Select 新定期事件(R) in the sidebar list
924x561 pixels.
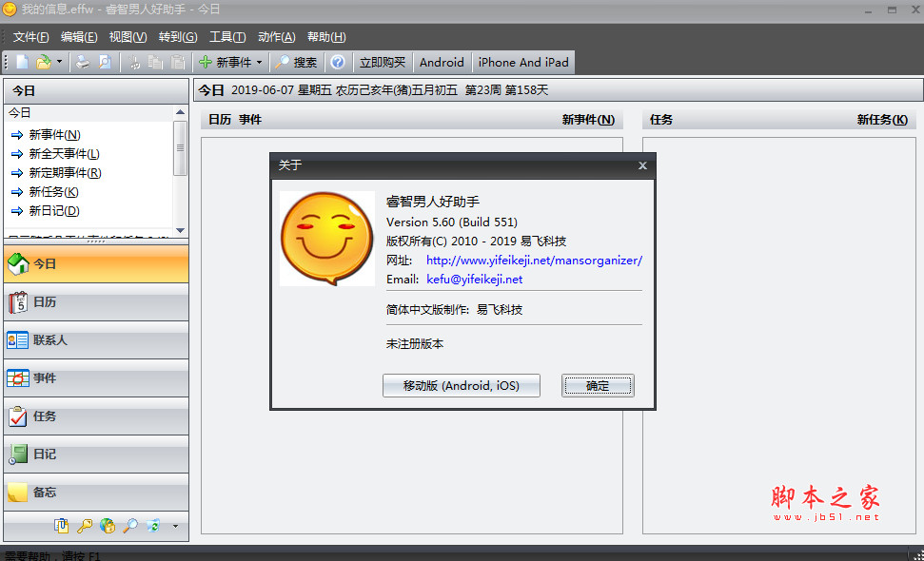66,172
